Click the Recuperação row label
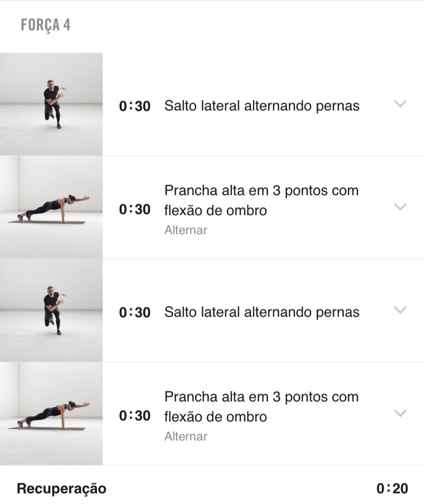The image size is (425, 504). (62, 489)
